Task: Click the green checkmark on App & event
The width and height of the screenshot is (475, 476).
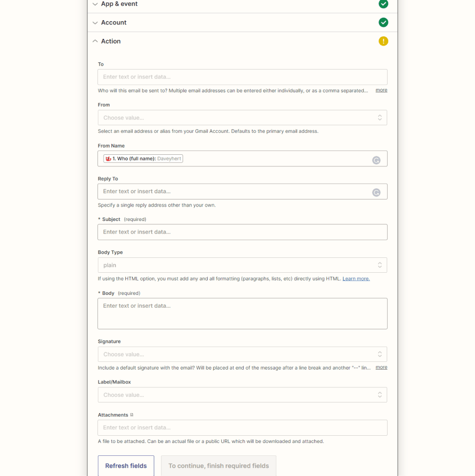Action: click(383, 4)
